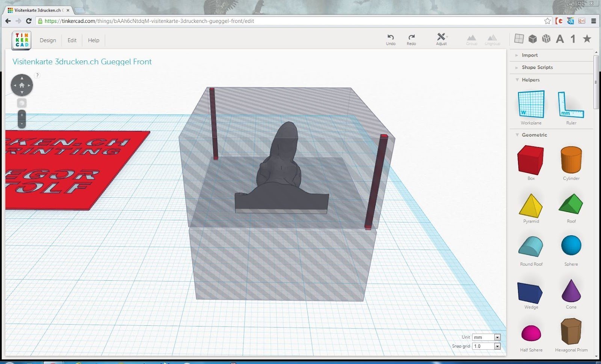
Task: Pick the dark blue Wedge shape
Action: [x=531, y=295]
